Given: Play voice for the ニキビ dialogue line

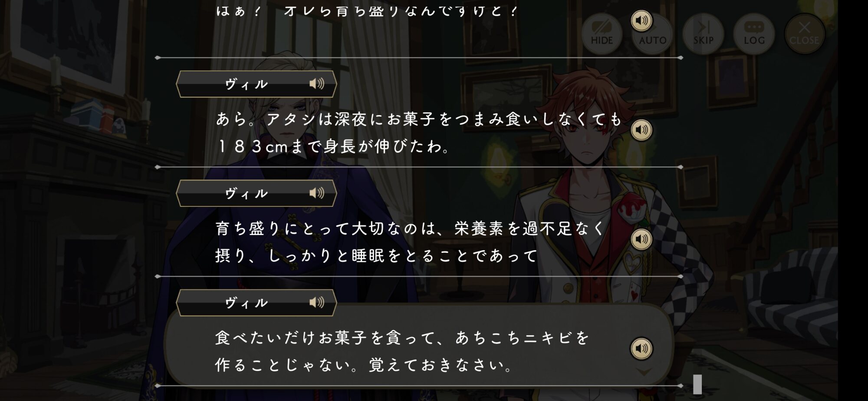Looking at the screenshot, I should [x=641, y=348].
